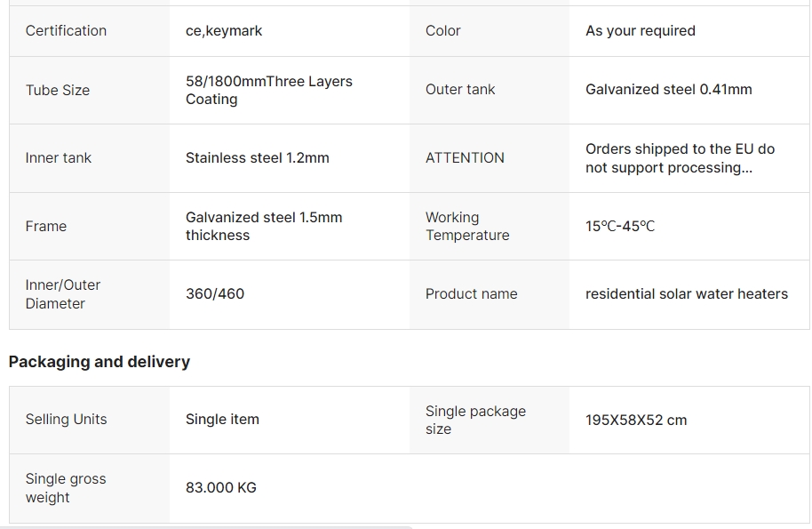Click the Tube Size label

pyautogui.click(x=58, y=90)
